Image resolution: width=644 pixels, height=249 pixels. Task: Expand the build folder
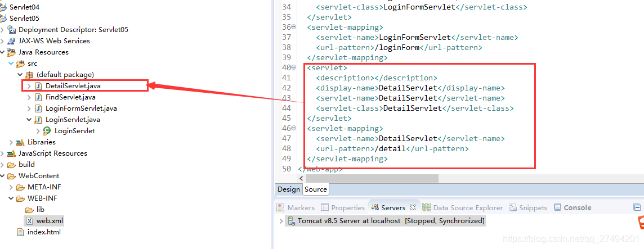coord(2,165)
